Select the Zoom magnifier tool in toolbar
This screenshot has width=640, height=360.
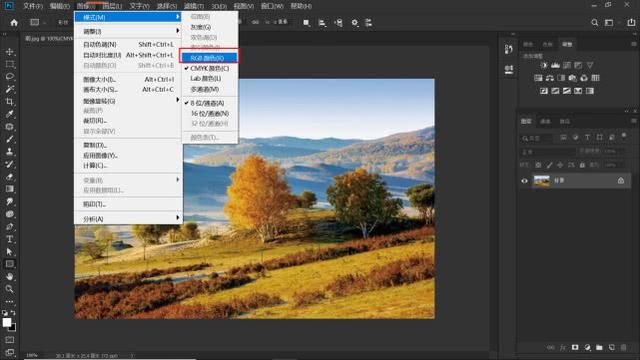pos(9,289)
